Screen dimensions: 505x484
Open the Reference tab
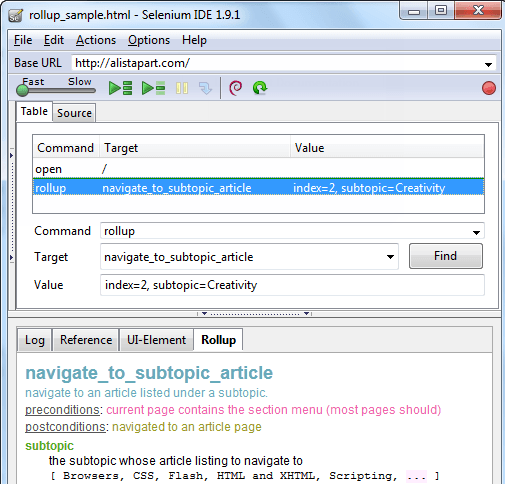pyautogui.click(x=86, y=340)
